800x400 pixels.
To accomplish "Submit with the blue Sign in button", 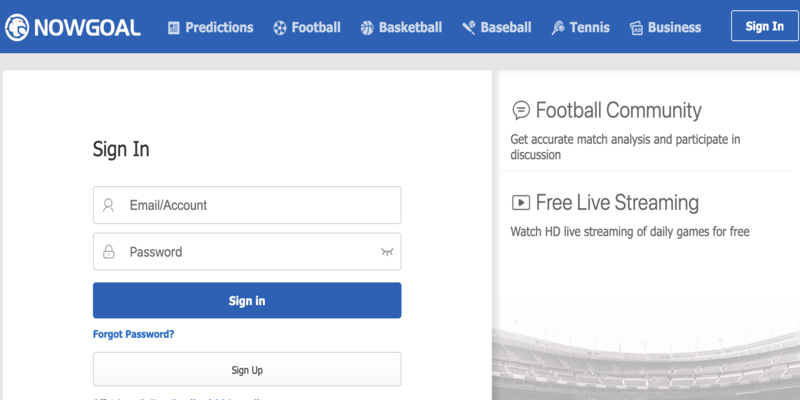I will pos(247,301).
